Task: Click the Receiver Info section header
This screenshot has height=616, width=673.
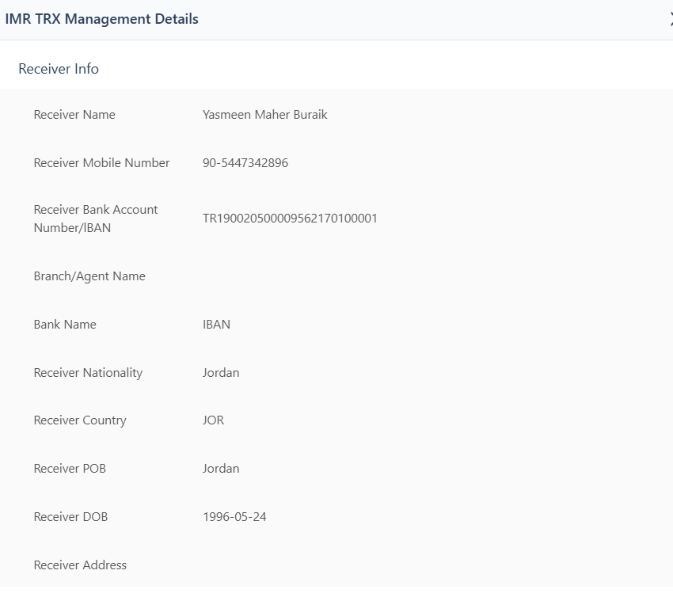Action: click(59, 69)
